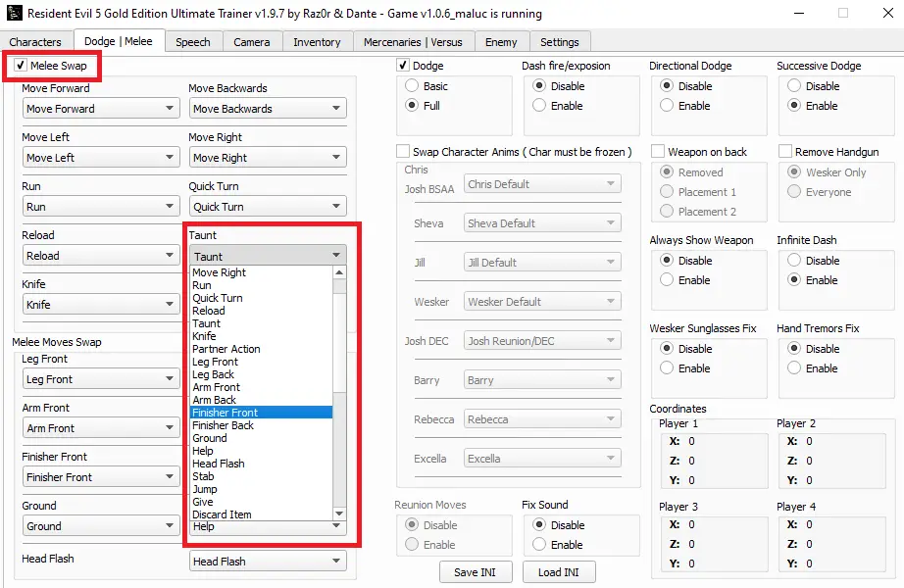Image resolution: width=904 pixels, height=588 pixels.
Task: Choose Finisher Back in Taunt list
Action: 261,425
